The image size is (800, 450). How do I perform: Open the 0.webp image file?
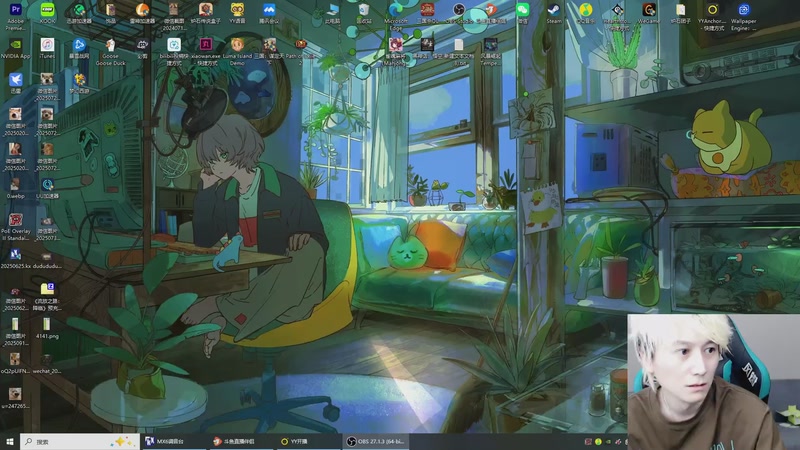pos(15,188)
